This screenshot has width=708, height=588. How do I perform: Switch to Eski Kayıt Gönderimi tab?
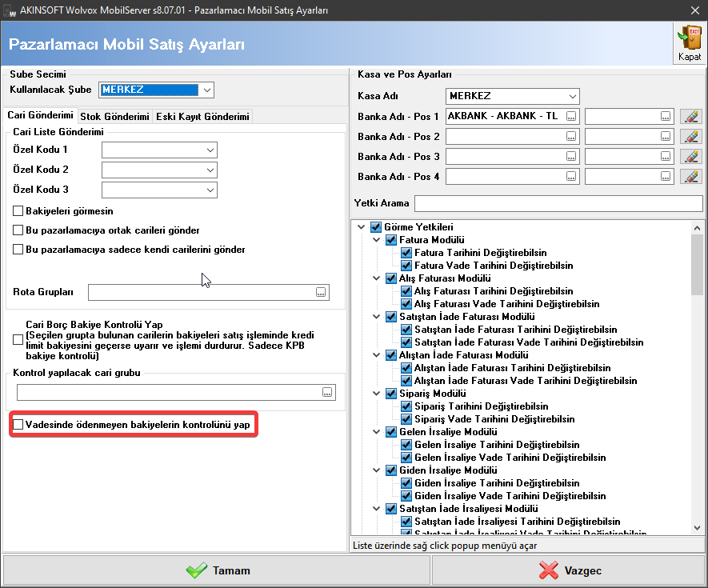202,117
